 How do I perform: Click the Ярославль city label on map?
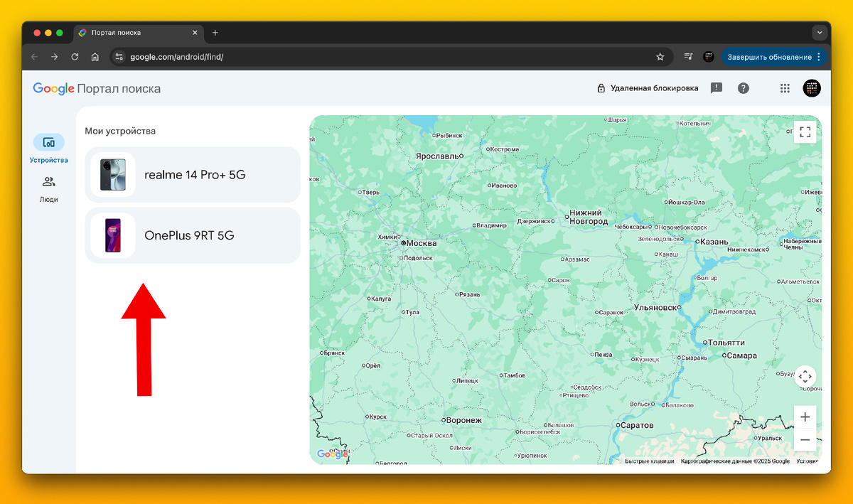(x=436, y=156)
